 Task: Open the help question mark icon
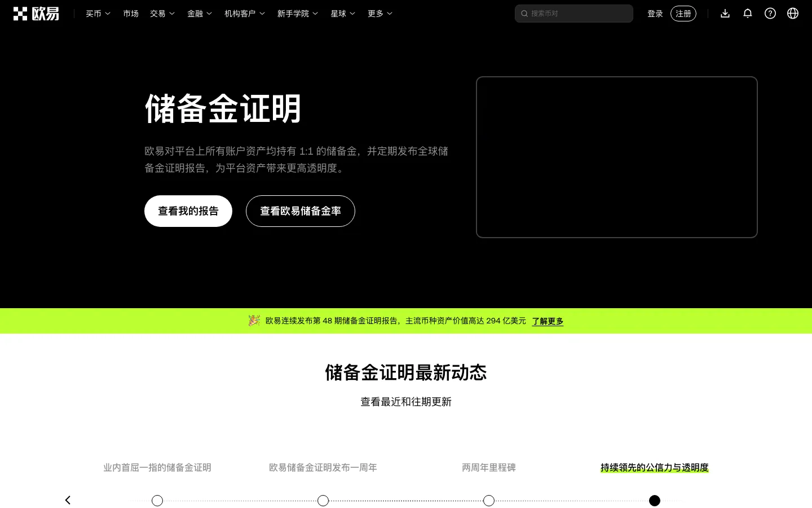pyautogui.click(x=770, y=14)
